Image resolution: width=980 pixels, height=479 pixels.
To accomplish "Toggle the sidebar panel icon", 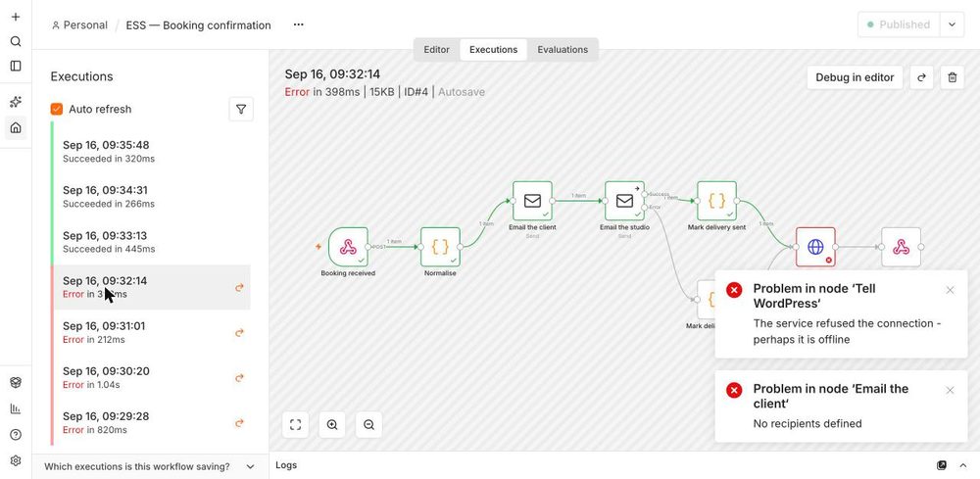I will 16,66.
